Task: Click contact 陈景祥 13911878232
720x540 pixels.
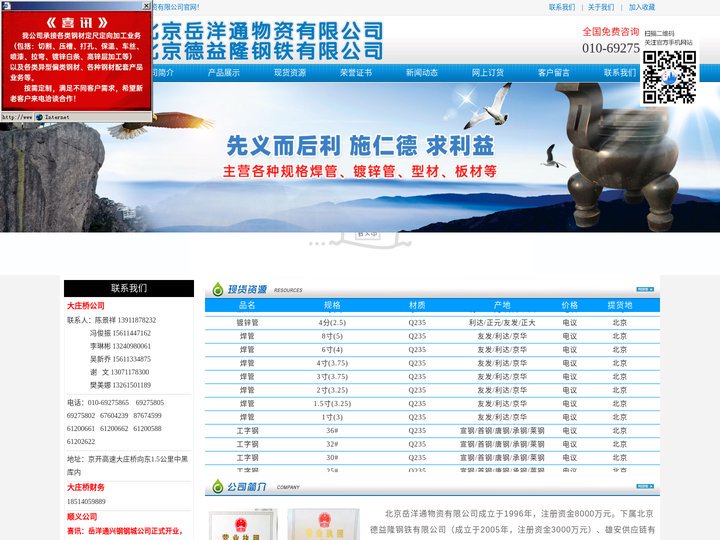Action: point(125,320)
